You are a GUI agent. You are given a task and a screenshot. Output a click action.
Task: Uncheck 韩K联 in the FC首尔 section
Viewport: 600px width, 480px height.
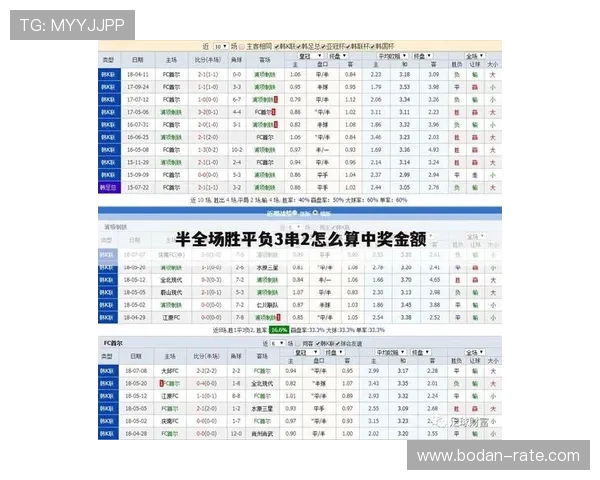(317, 343)
